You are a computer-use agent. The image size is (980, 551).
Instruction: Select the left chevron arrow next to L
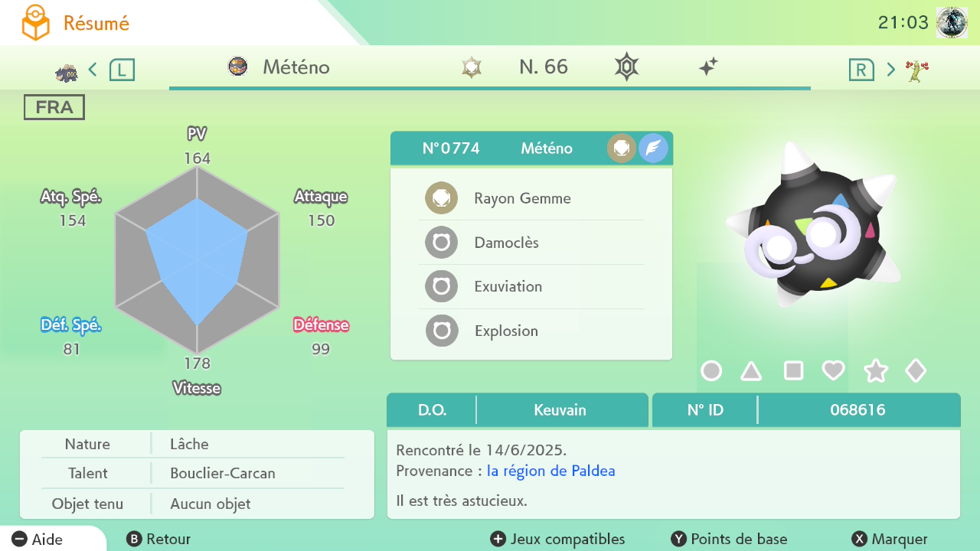pyautogui.click(x=93, y=70)
